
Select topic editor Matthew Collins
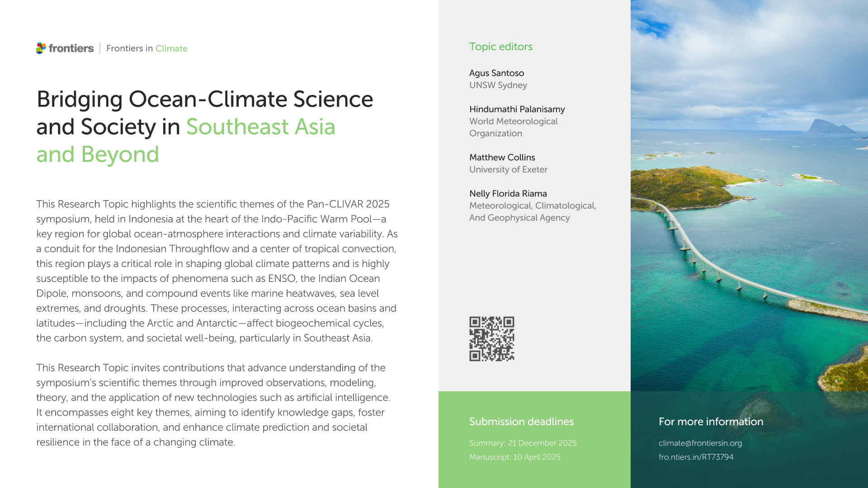coord(502,157)
